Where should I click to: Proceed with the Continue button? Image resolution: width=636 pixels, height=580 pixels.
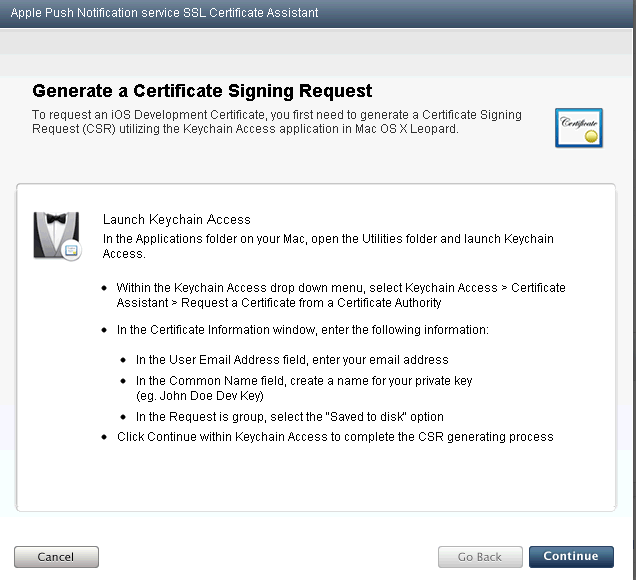571,557
